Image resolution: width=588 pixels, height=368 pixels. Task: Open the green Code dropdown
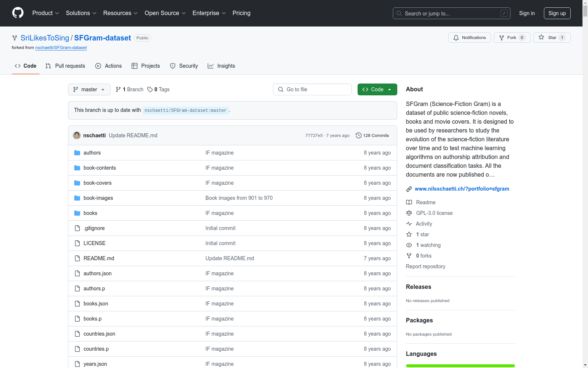pos(377,89)
